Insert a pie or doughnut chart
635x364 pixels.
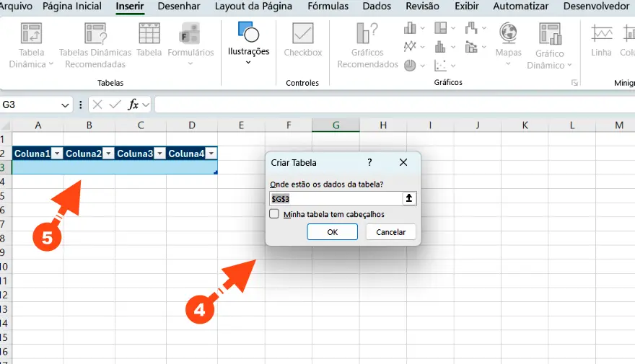pos(410,66)
